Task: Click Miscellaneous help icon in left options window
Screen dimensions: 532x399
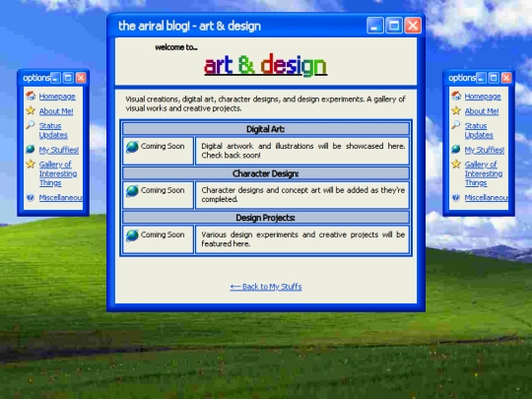Action: pyautogui.click(x=31, y=197)
